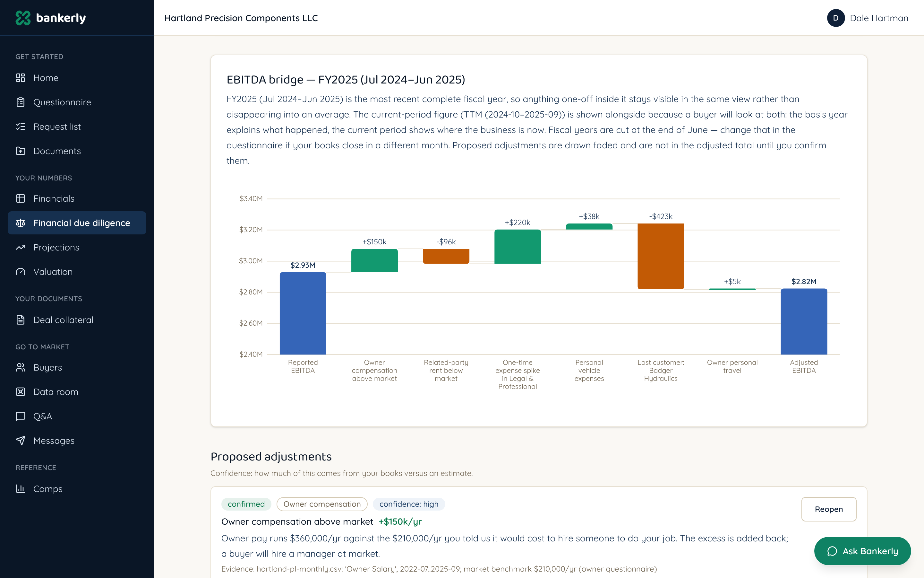Click the '$3.40M' axis label
The width and height of the screenshot is (924, 578).
[251, 198]
